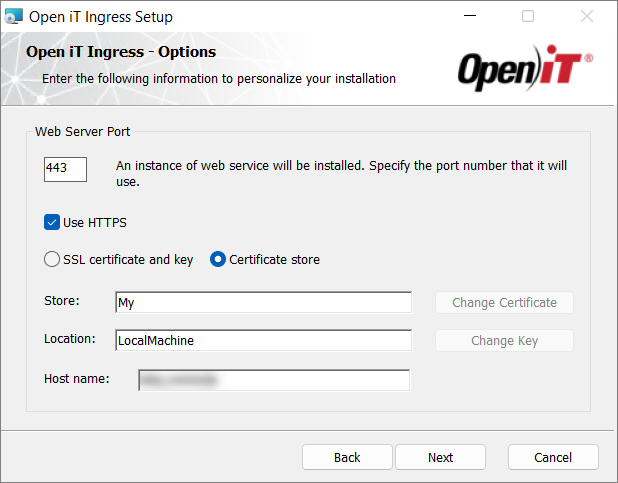Viewport: 618px width, 483px height.
Task: Toggle the Use HTTPS checkbox
Action: click(x=52, y=222)
